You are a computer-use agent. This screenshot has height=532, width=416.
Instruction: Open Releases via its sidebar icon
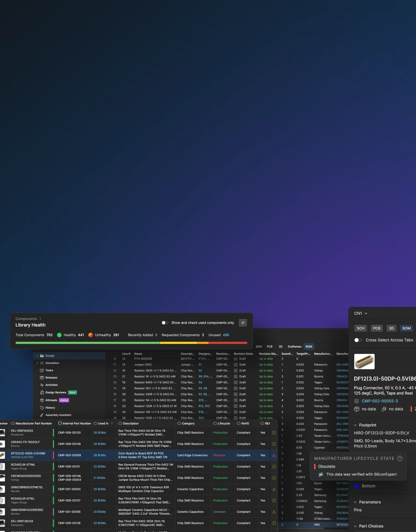coord(42,378)
